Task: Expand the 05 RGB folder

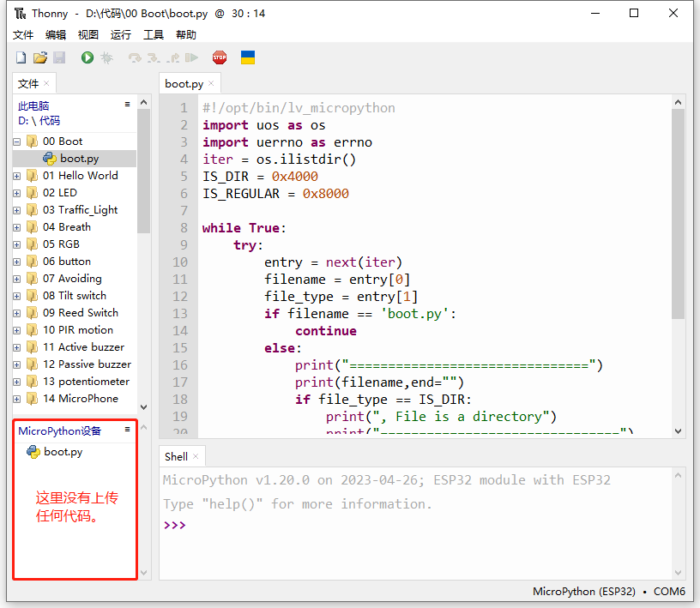Action: pos(17,244)
